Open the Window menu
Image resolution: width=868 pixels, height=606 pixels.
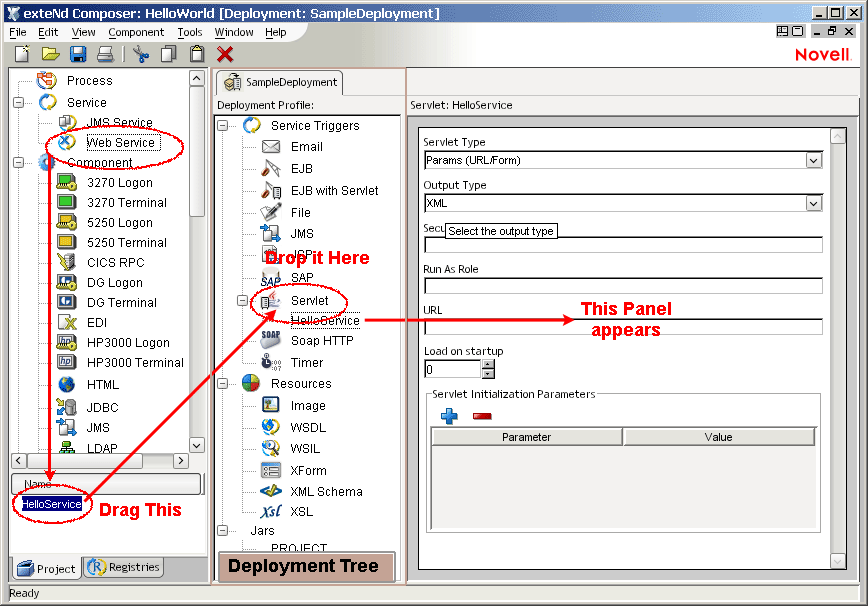click(234, 33)
